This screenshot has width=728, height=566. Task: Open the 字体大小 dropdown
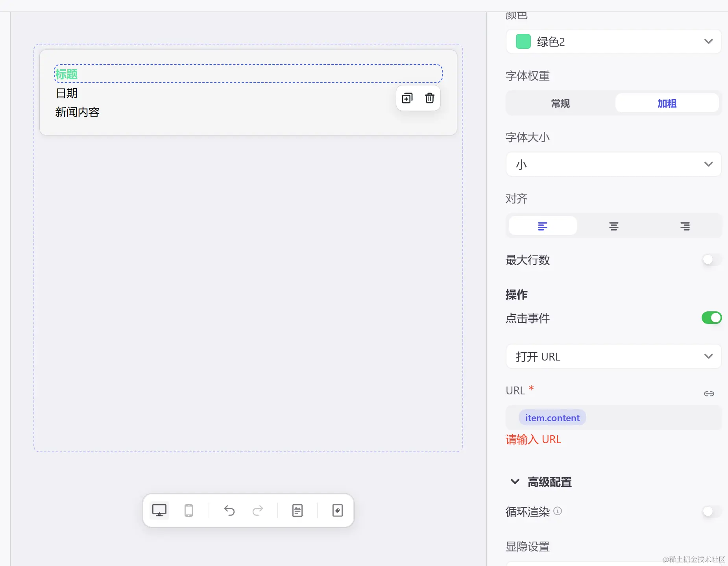point(613,164)
